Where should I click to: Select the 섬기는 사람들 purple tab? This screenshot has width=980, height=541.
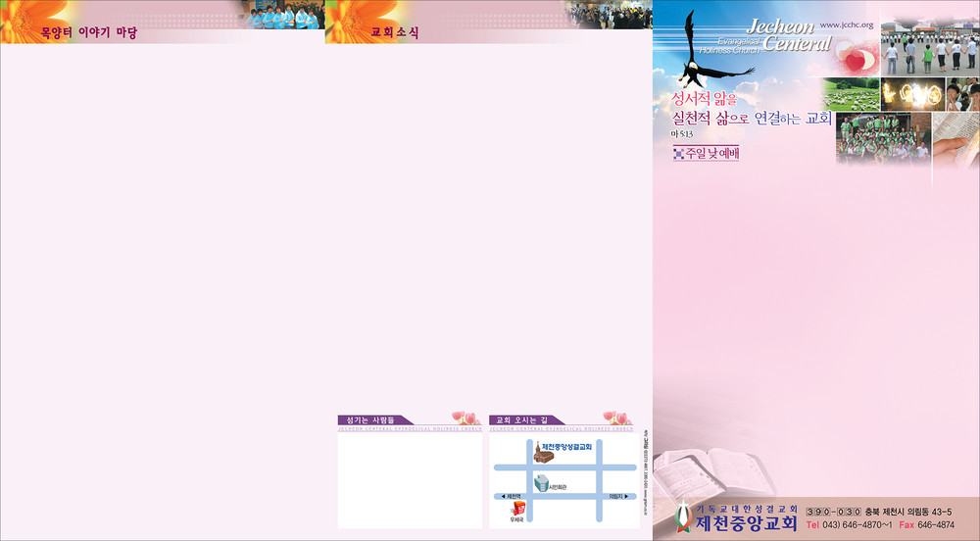[369, 419]
